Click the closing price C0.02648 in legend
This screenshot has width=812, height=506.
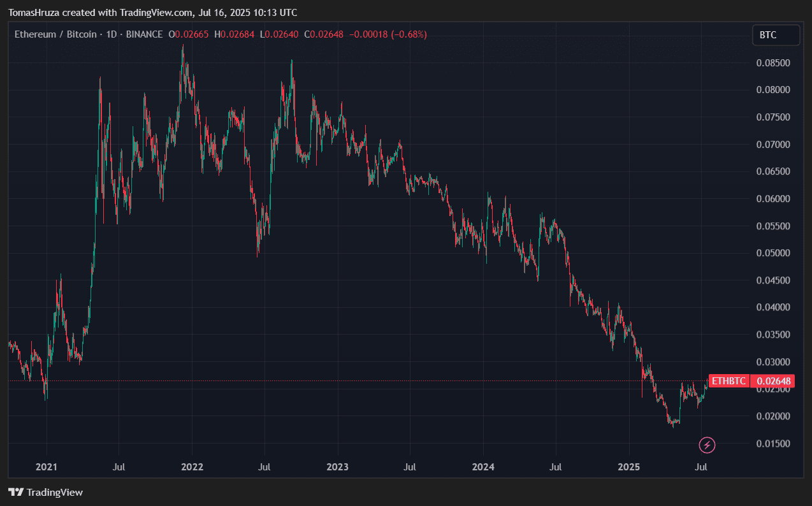click(x=326, y=34)
